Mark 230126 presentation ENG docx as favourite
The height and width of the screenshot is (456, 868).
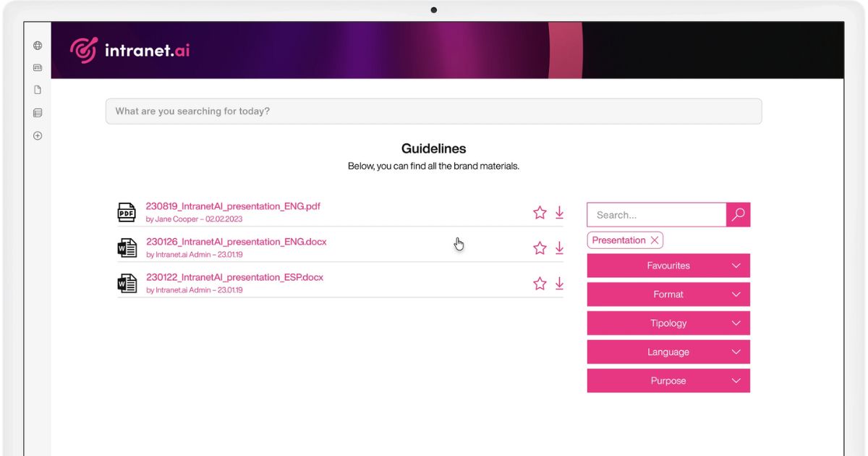coord(540,248)
